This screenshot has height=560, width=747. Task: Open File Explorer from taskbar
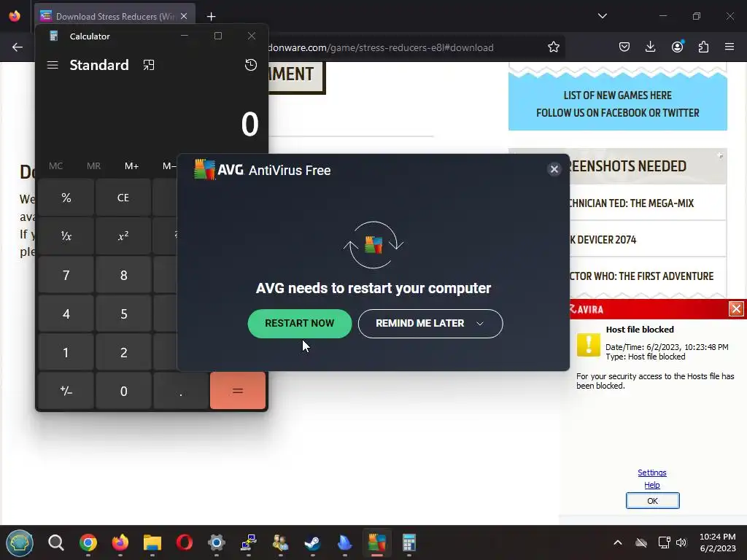pos(152,542)
